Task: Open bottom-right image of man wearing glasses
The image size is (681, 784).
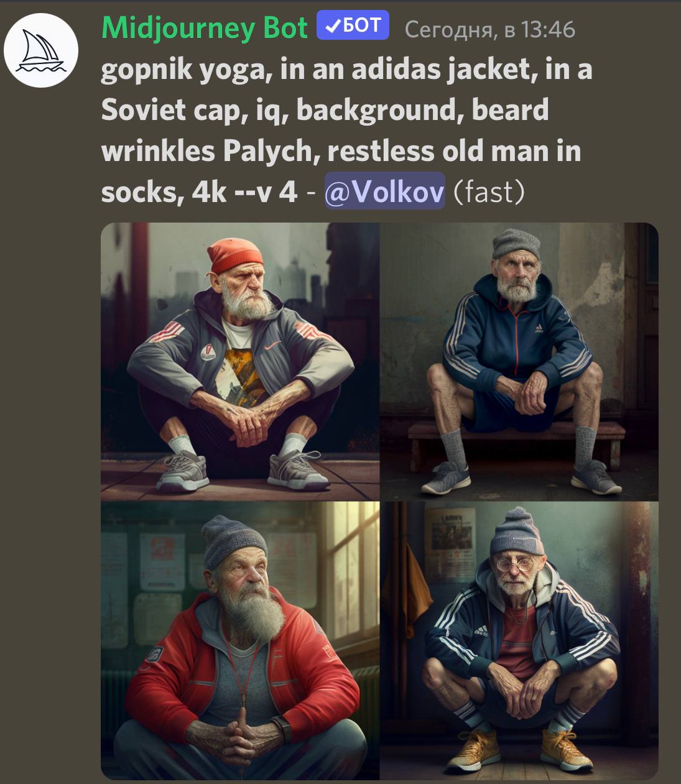Action: pos(519,640)
